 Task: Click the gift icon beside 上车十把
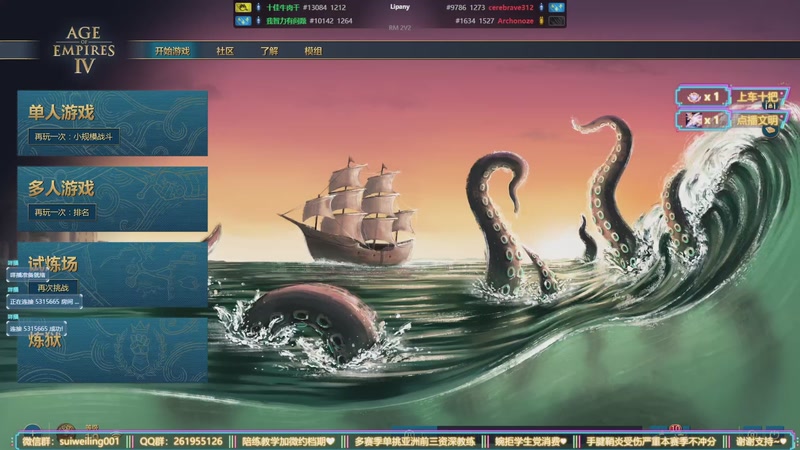(x=693, y=97)
